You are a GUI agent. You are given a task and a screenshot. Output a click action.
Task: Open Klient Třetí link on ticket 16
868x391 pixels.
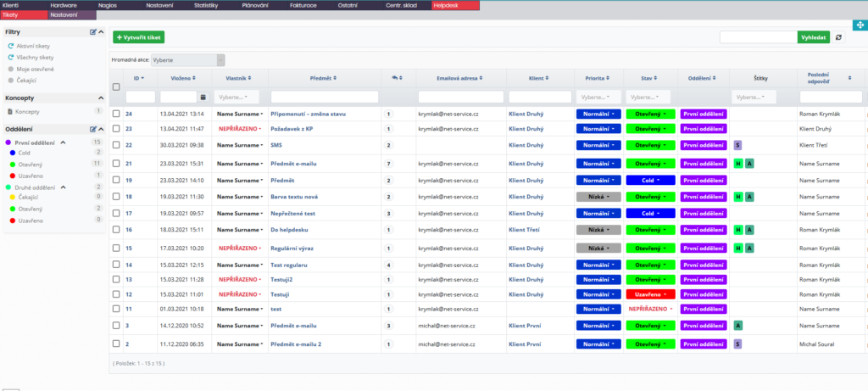click(x=524, y=230)
